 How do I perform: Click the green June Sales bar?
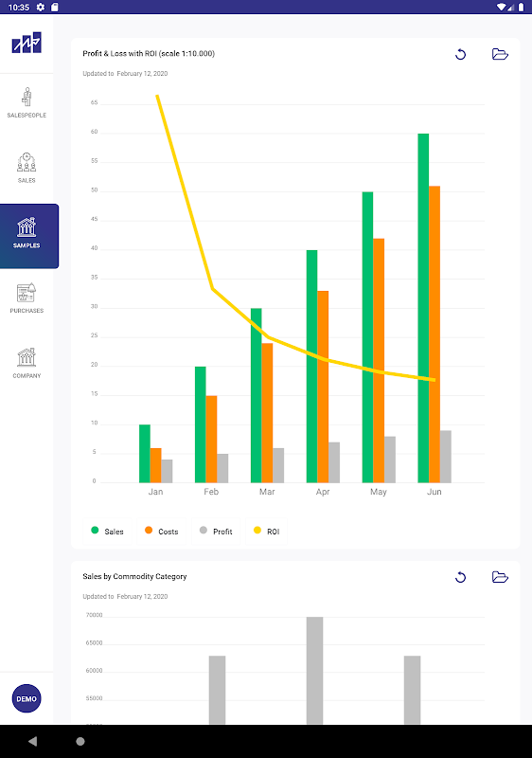423,308
